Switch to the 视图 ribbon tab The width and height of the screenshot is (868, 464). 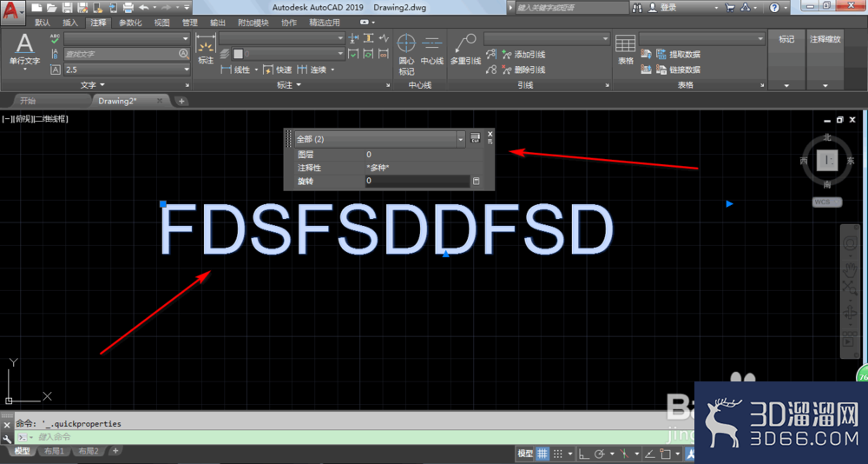click(x=162, y=23)
